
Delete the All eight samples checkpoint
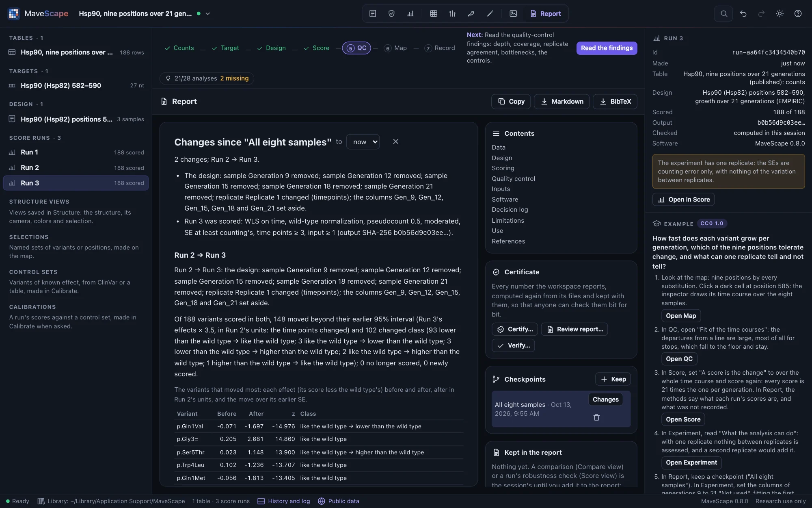(x=596, y=417)
